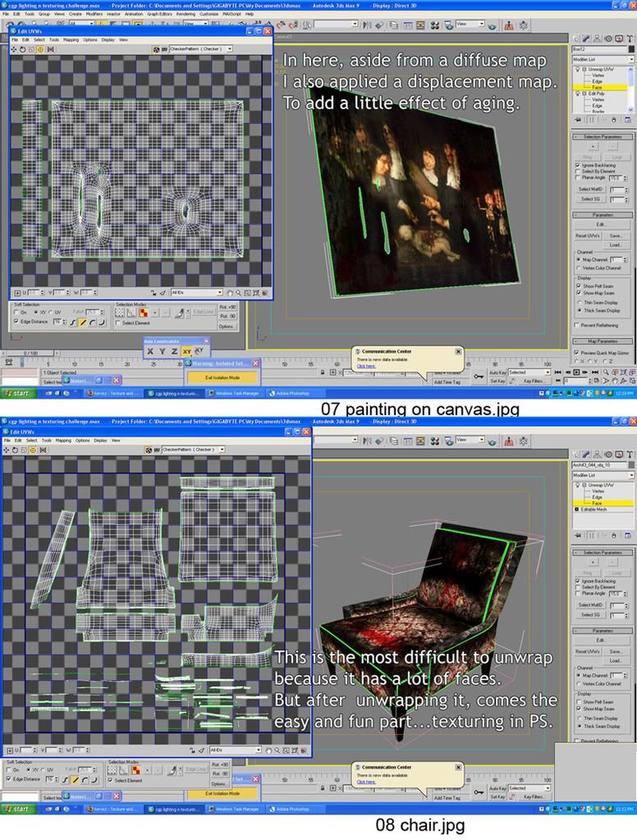Image resolution: width=637 pixels, height=840 pixels.
Task: Toggle Show Pelt Seam for Box12 object
Action: (579, 286)
